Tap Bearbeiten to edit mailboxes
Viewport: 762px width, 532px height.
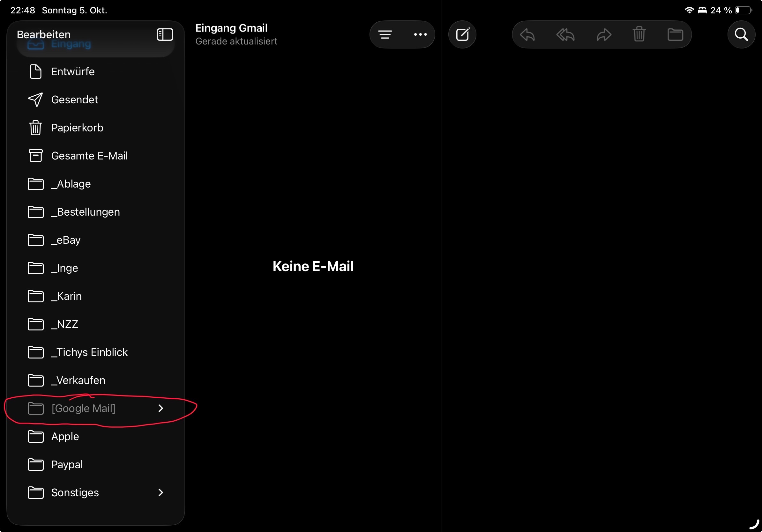coord(44,34)
